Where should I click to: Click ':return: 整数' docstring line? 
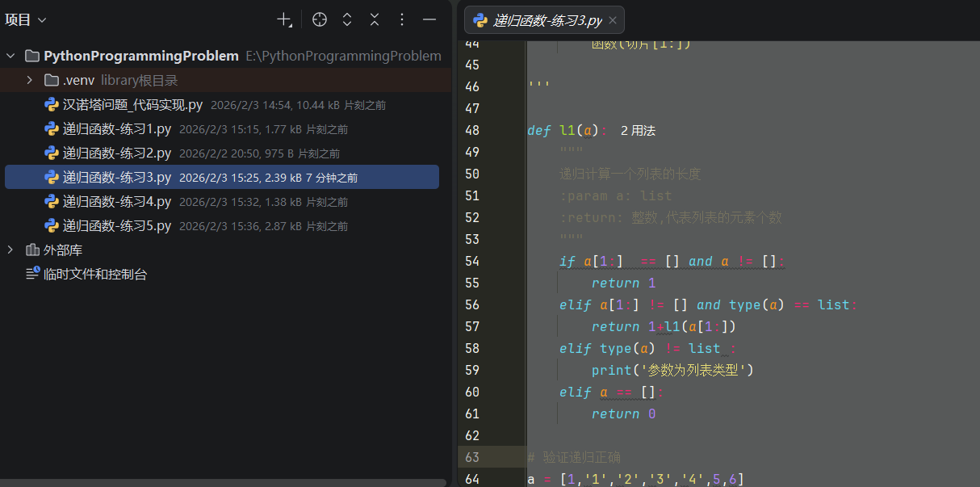[671, 217]
